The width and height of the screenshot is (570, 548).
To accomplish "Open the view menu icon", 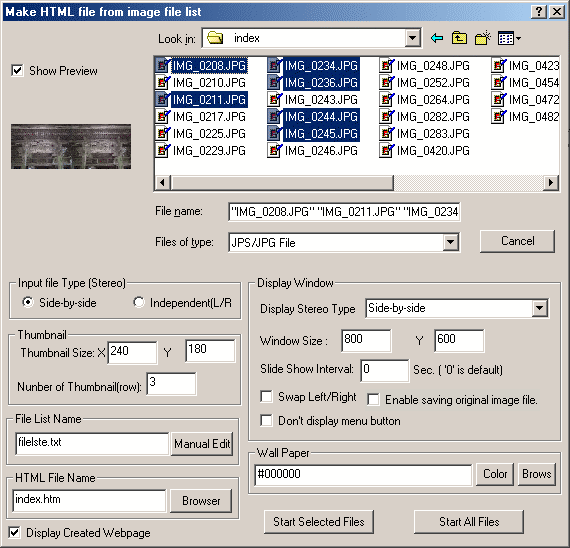I will tap(509, 38).
